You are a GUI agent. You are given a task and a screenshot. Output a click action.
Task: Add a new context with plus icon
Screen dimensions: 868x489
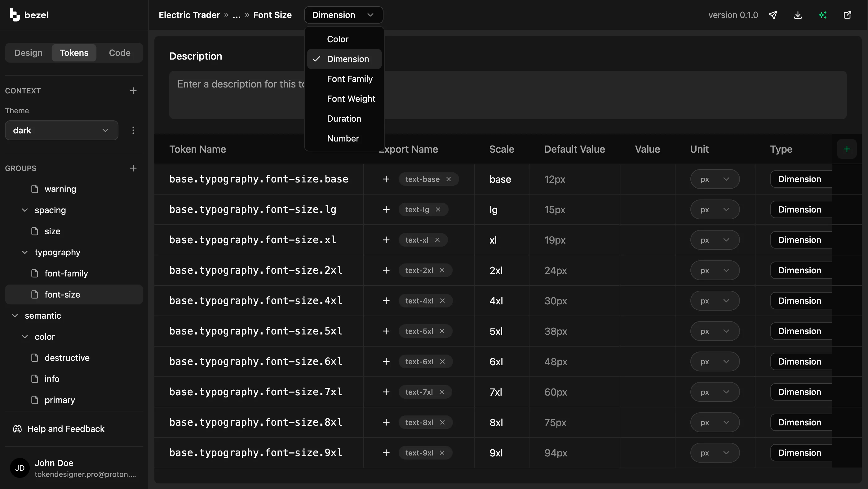click(x=133, y=91)
